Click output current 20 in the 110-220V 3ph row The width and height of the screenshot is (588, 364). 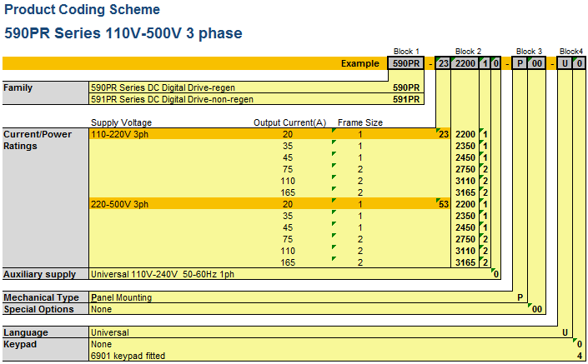point(288,134)
